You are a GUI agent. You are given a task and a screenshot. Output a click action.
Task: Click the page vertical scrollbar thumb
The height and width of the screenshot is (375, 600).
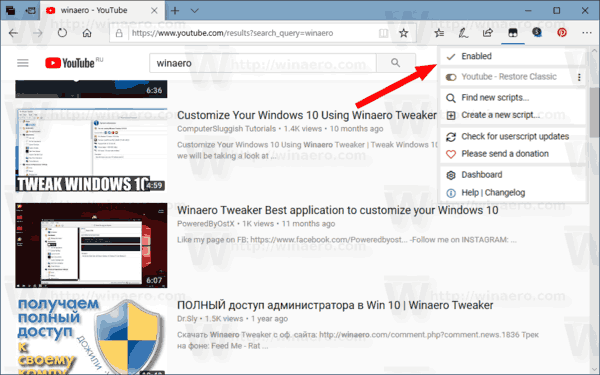[x=595, y=112]
